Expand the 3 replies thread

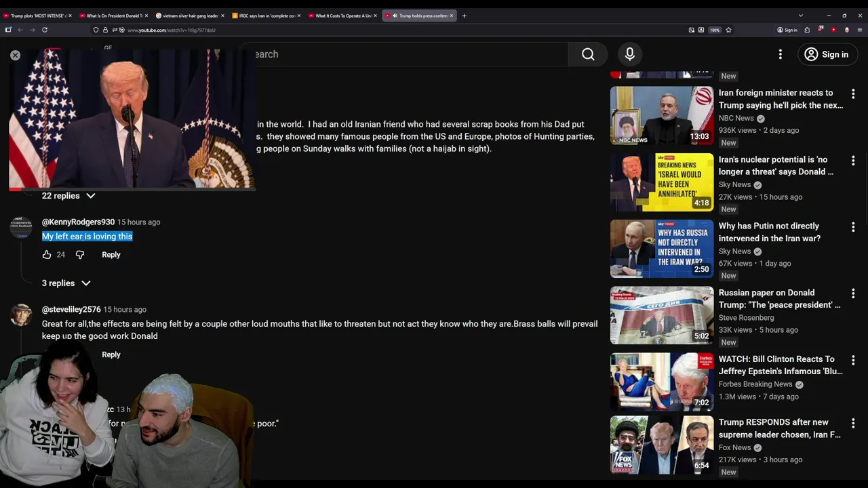point(66,283)
